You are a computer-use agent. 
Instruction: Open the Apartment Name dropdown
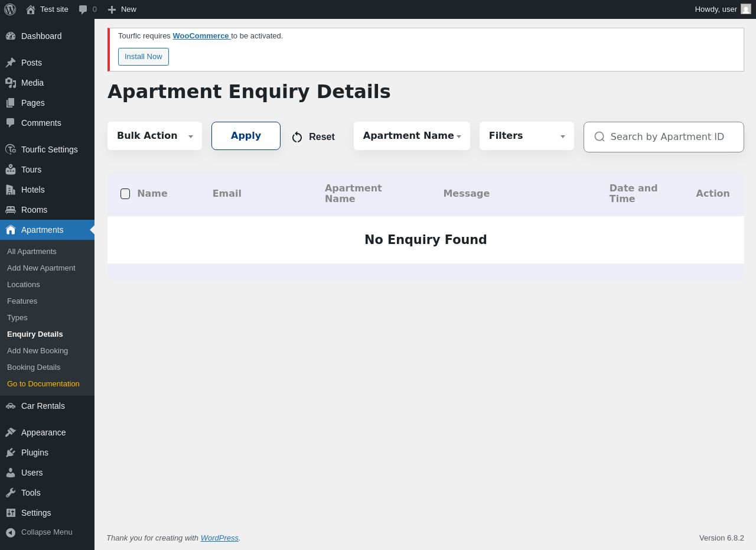click(x=412, y=136)
